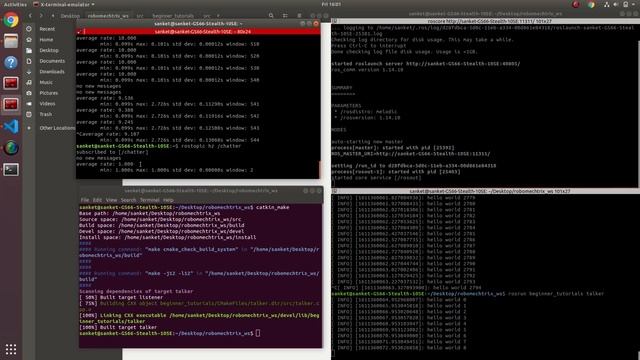Click the Chrome tray icon in the top bar
The width and height of the screenshot is (640, 360).
click(591, 4)
